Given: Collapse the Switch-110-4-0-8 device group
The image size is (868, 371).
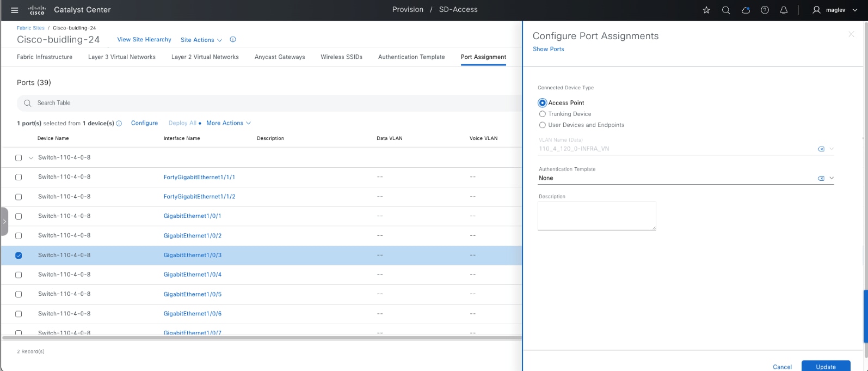Looking at the screenshot, I should (x=31, y=158).
